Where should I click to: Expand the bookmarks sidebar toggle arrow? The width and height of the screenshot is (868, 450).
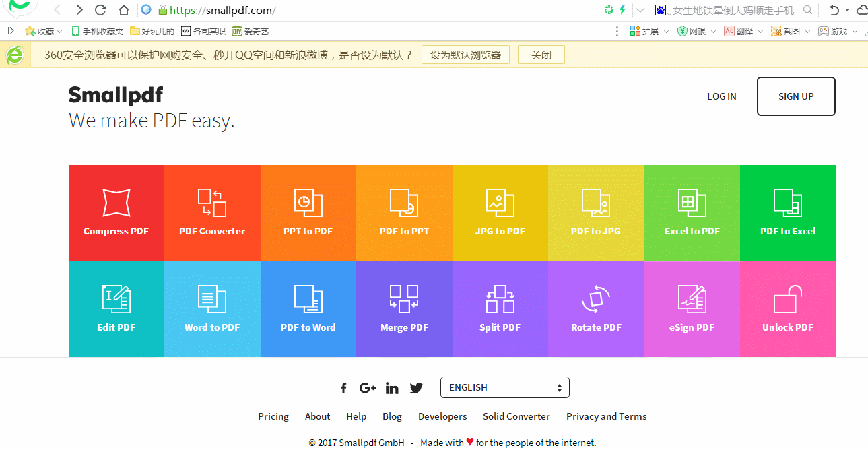click(11, 31)
